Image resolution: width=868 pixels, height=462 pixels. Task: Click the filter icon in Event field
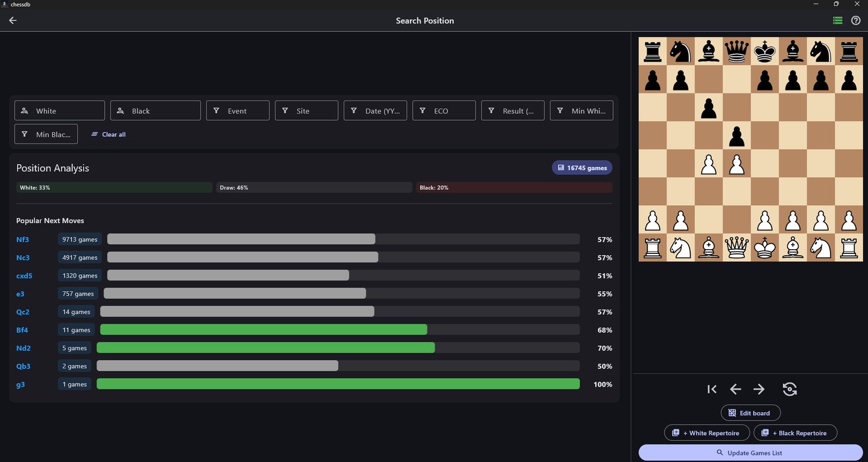(216, 111)
